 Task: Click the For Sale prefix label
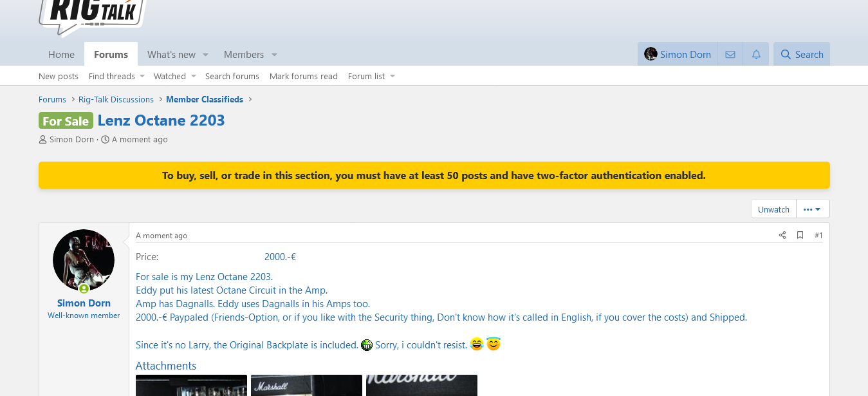point(66,120)
